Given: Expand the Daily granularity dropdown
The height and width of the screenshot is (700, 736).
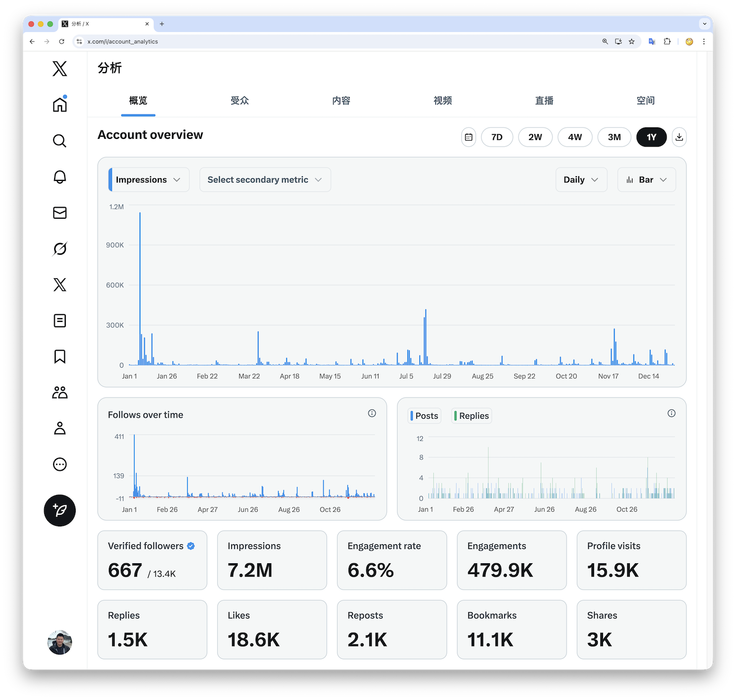Looking at the screenshot, I should (x=581, y=180).
